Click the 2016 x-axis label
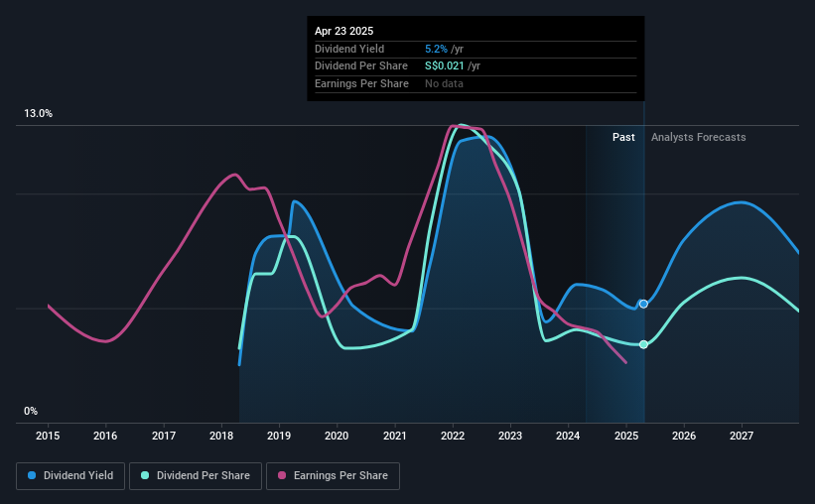The width and height of the screenshot is (815, 504). [x=105, y=436]
